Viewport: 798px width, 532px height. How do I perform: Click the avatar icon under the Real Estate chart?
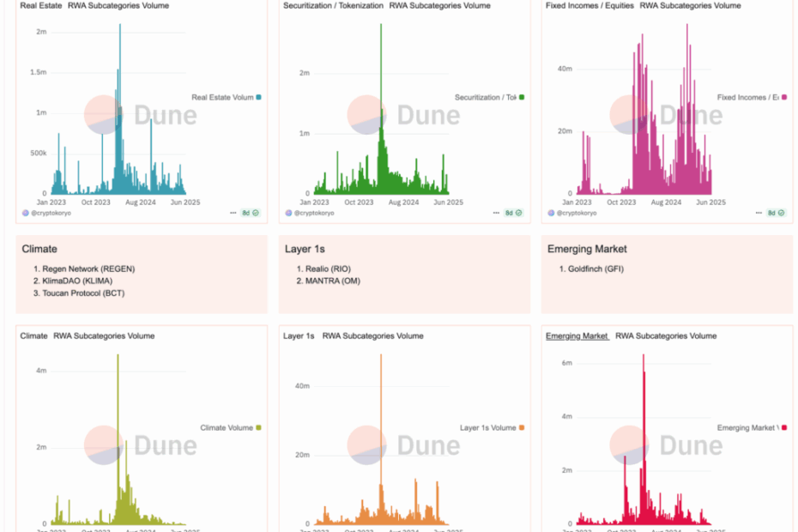(x=25, y=212)
